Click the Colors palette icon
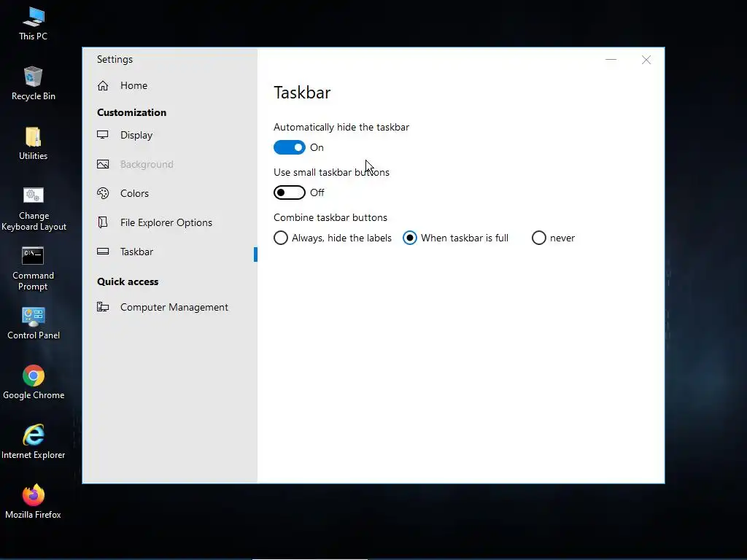Viewport: 747px width, 560px height. (x=103, y=193)
